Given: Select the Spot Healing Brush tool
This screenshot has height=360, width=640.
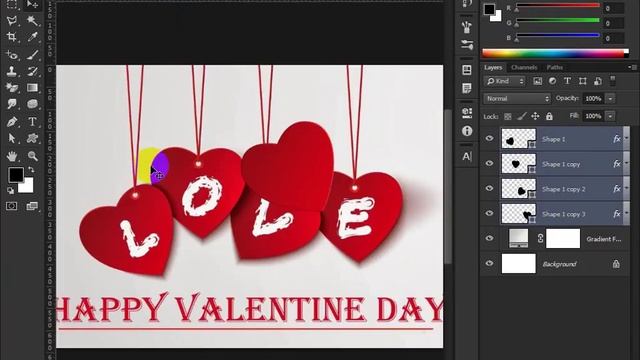Looking at the screenshot, I should [x=12, y=54].
